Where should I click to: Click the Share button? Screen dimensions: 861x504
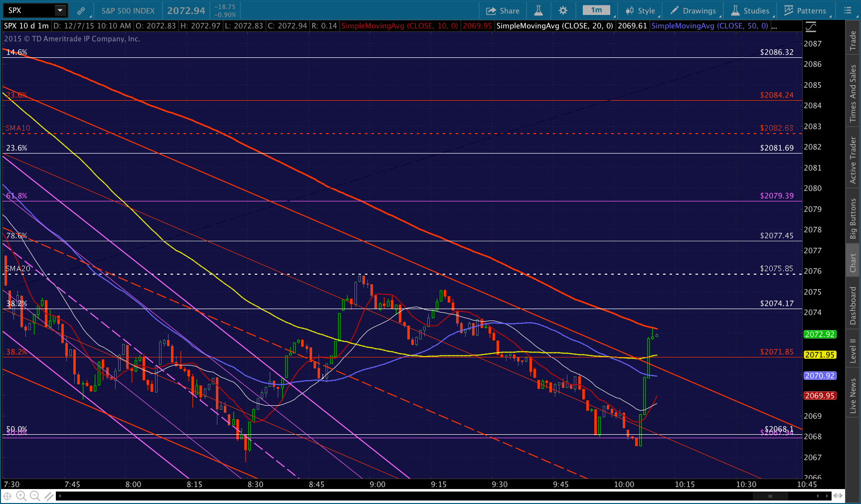click(x=503, y=10)
